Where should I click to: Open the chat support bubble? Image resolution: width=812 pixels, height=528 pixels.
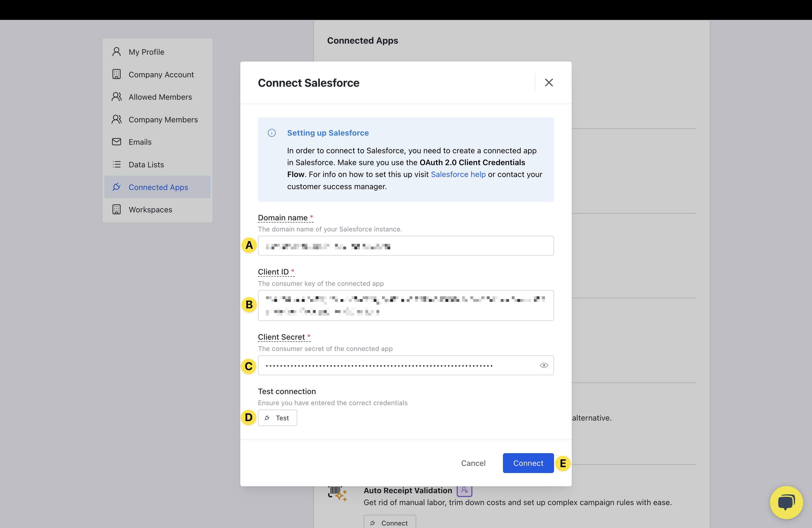pyautogui.click(x=786, y=502)
